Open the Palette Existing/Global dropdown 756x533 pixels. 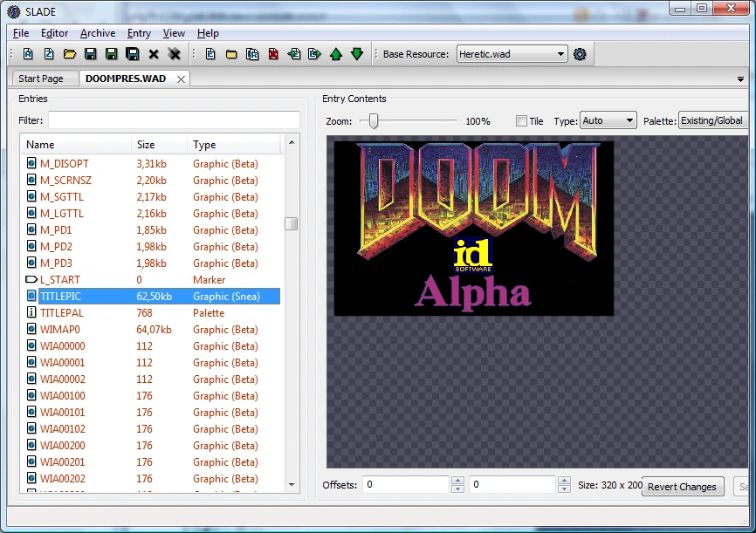click(713, 120)
